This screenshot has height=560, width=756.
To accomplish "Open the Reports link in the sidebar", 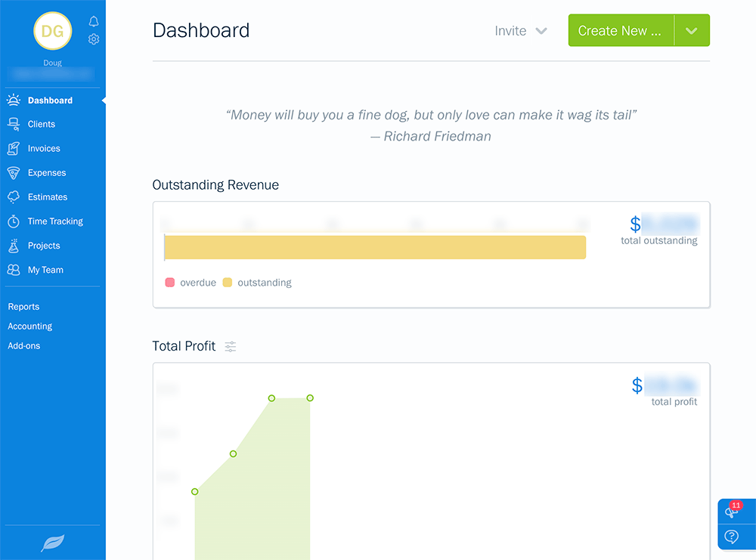I will pyautogui.click(x=23, y=306).
